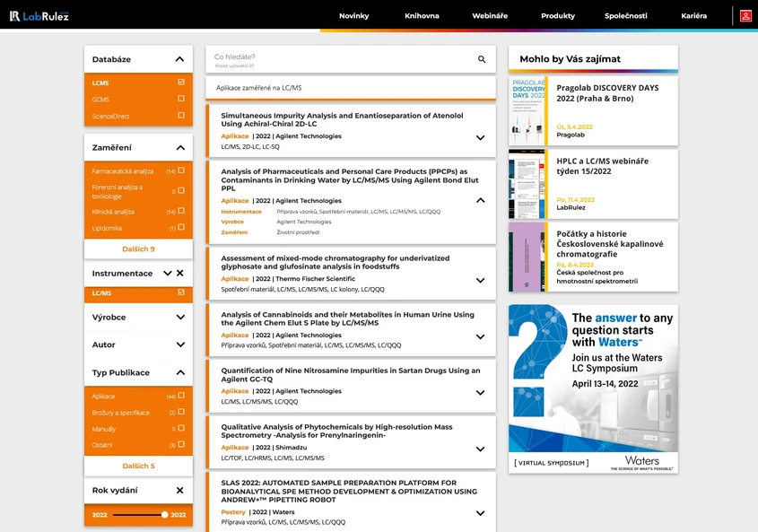
Task: Check Lipidomika filter
Action: (181, 227)
